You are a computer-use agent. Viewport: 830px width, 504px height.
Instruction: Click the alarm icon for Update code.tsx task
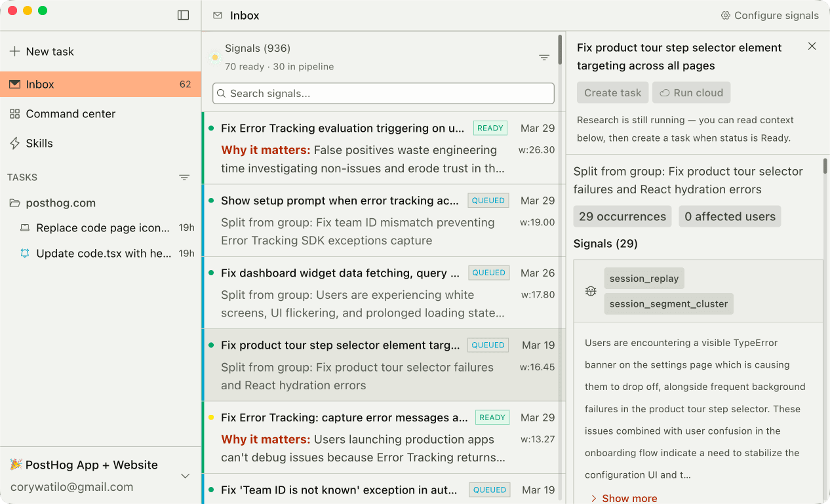25,253
